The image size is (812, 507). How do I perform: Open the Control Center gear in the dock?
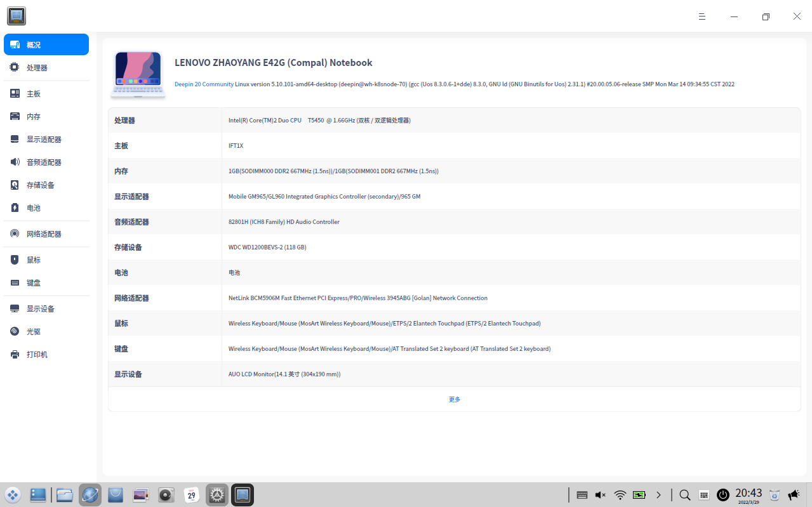pos(217,495)
